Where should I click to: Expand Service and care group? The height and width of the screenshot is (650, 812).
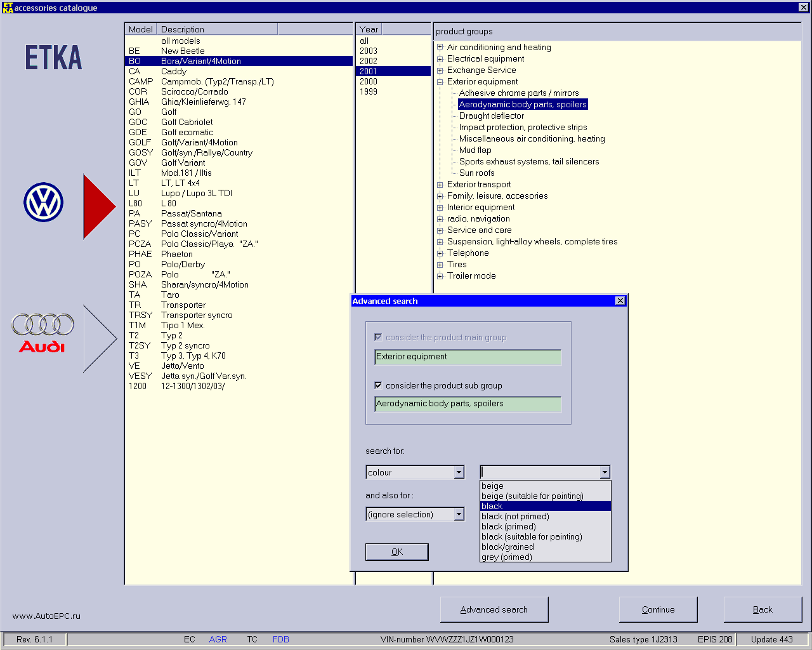point(440,230)
